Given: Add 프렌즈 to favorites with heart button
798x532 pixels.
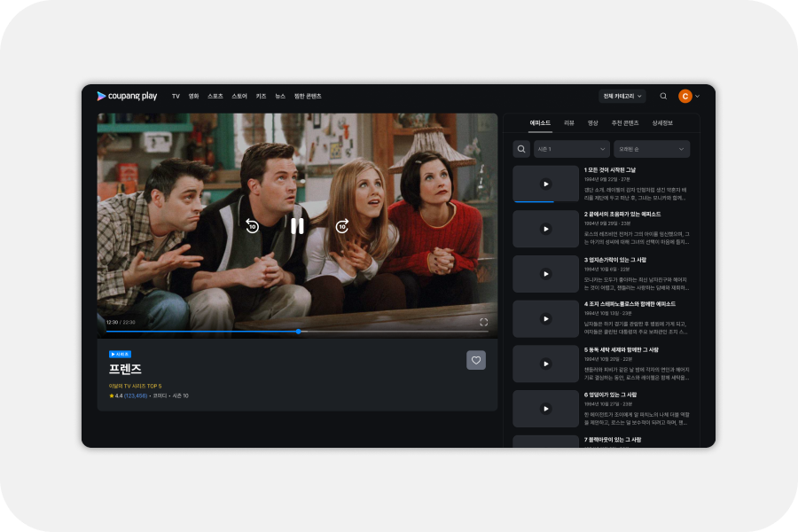Looking at the screenshot, I should 476,360.
